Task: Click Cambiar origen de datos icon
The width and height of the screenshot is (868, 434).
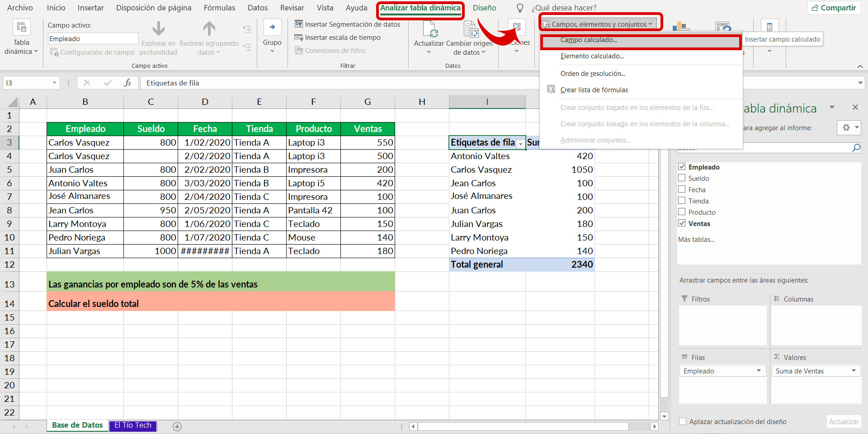Action: (470, 29)
